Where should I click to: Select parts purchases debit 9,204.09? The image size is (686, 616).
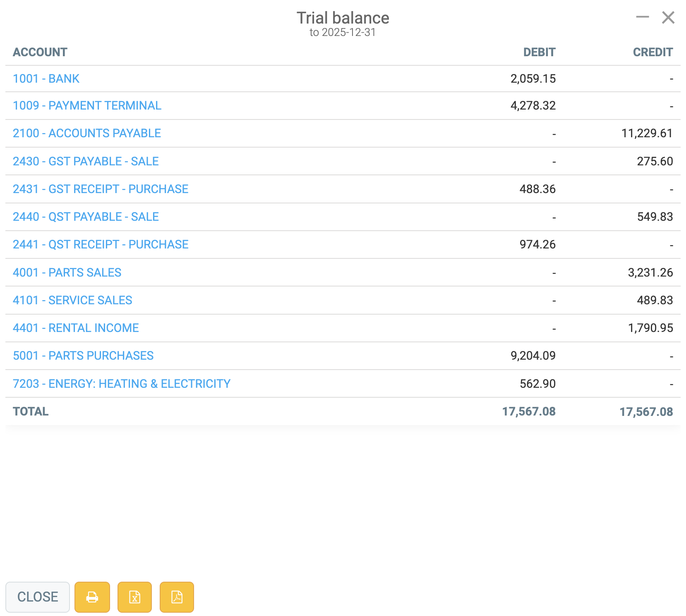(533, 356)
